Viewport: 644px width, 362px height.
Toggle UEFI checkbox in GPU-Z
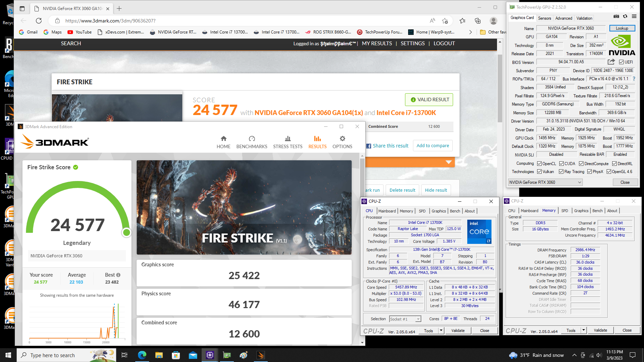[621, 62]
